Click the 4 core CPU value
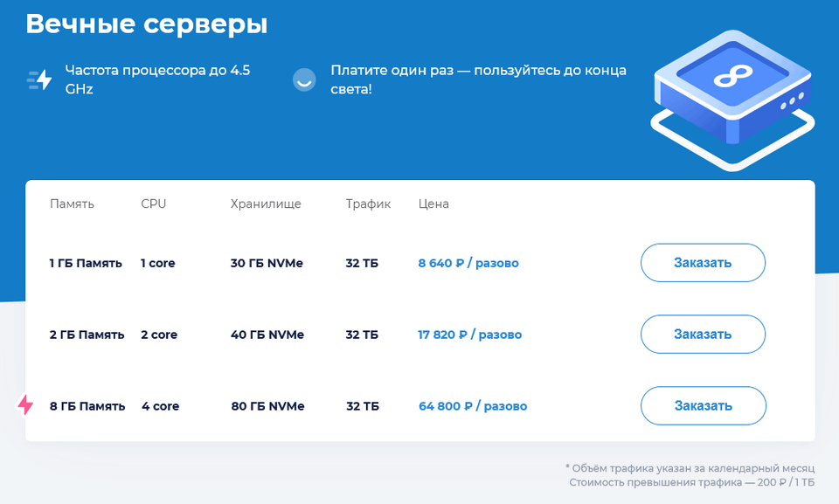Image resolution: width=839 pixels, height=504 pixels. pyautogui.click(x=160, y=405)
